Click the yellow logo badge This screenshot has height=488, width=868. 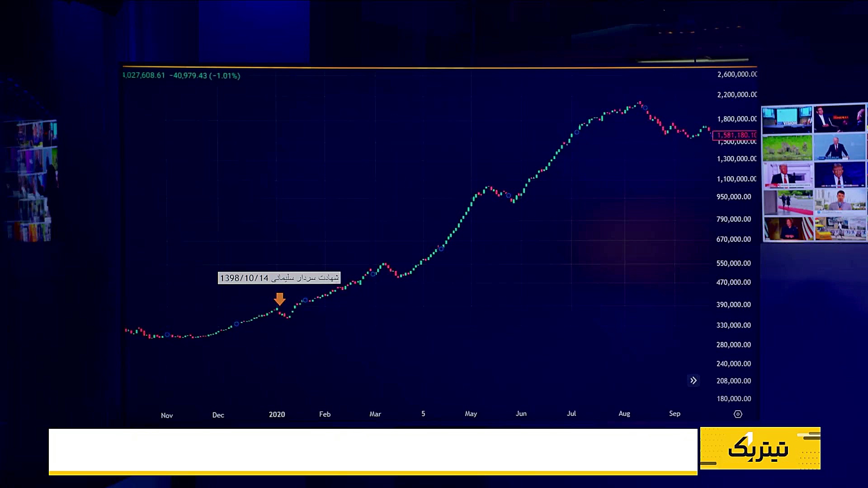coord(760,448)
